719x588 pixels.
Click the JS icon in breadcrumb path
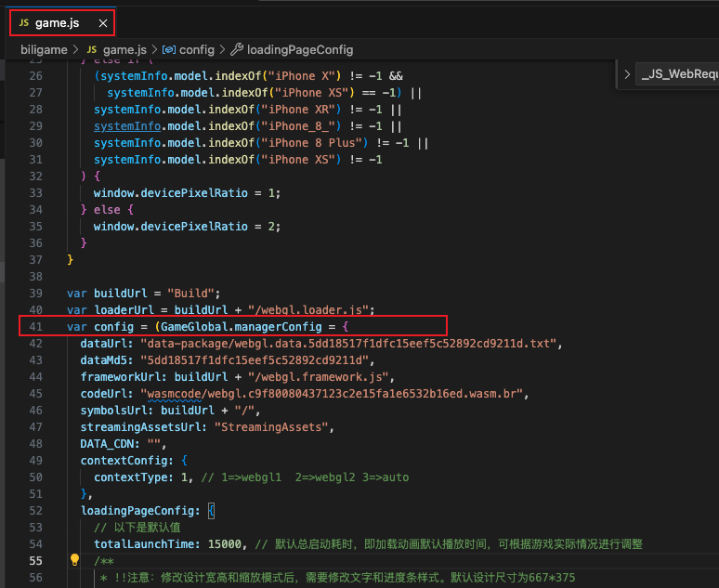92,49
